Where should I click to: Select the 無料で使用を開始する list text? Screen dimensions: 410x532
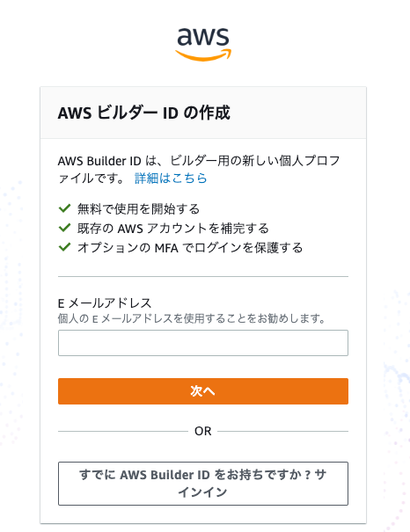[x=138, y=208]
